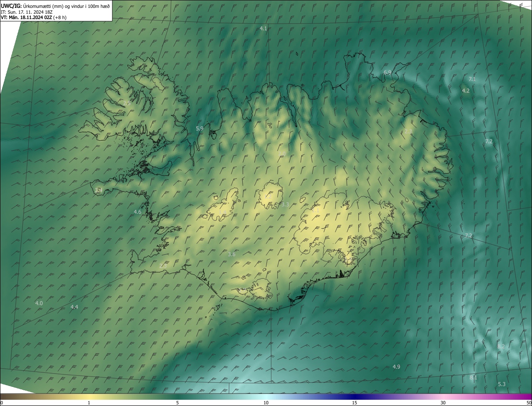Click the 4.6 value near the west coast

(138, 212)
